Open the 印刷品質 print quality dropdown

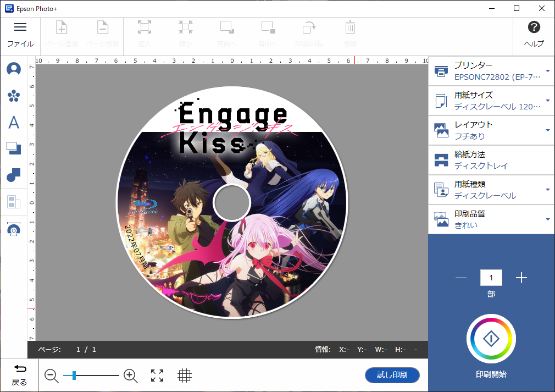click(491, 219)
